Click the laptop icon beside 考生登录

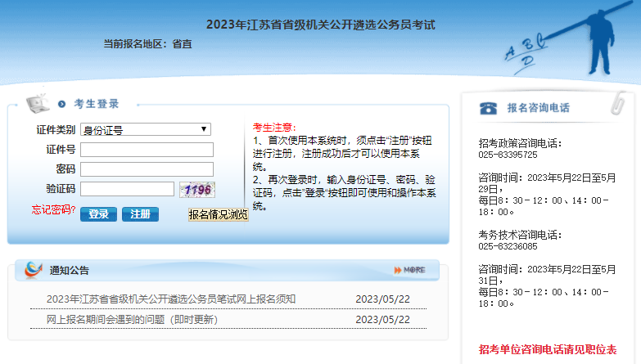tap(38, 104)
